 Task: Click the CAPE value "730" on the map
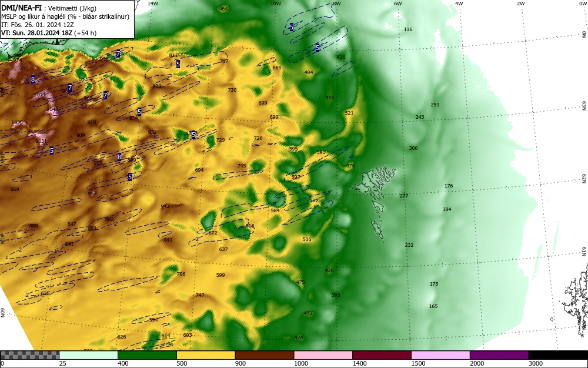[x=232, y=90]
